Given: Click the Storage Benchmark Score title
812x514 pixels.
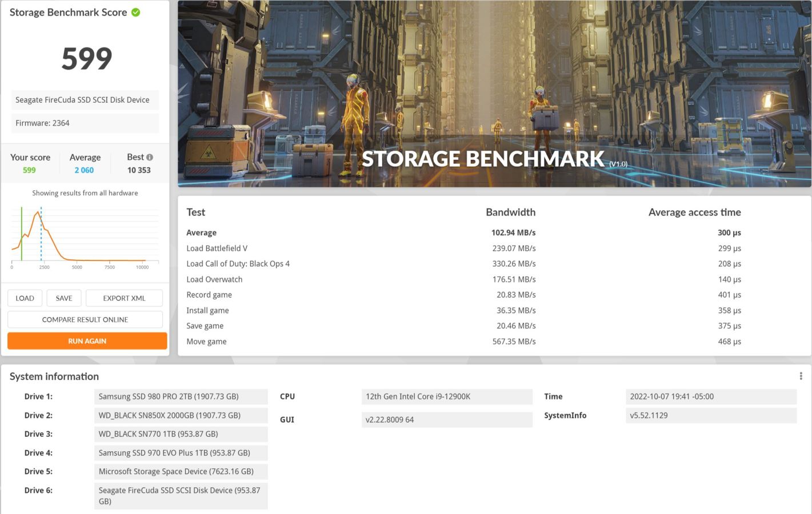Looking at the screenshot, I should click(68, 13).
